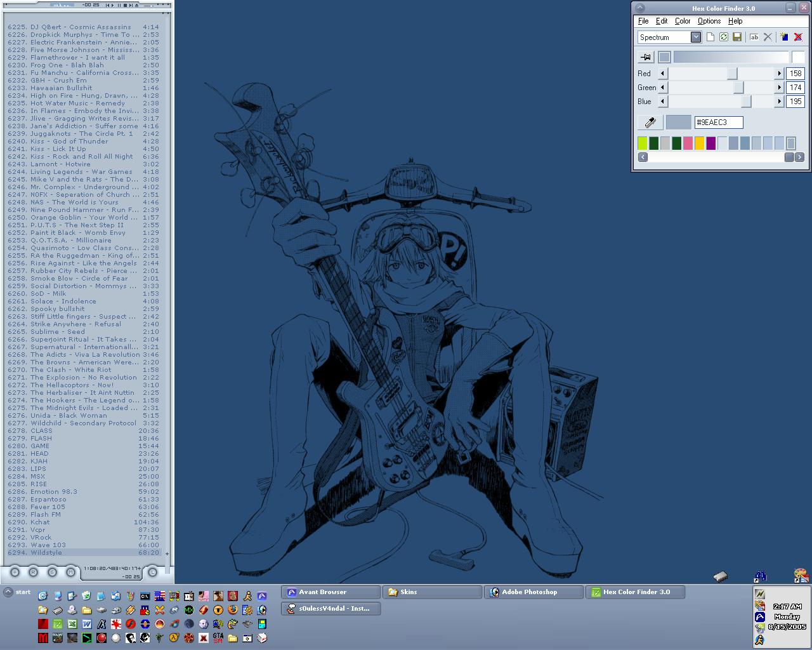This screenshot has height=650, width=812.
Task: Launch the Half-Life lambda quick launch icon
Action: [x=174, y=638]
